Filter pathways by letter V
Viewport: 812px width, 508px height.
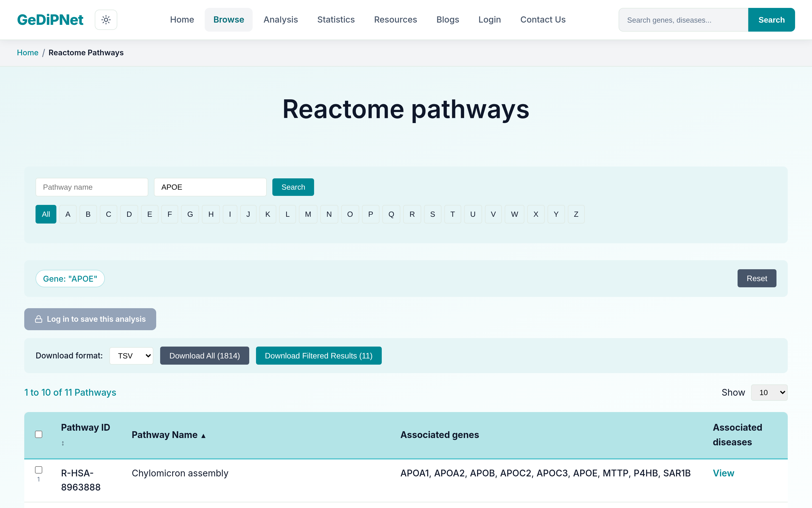(493, 214)
